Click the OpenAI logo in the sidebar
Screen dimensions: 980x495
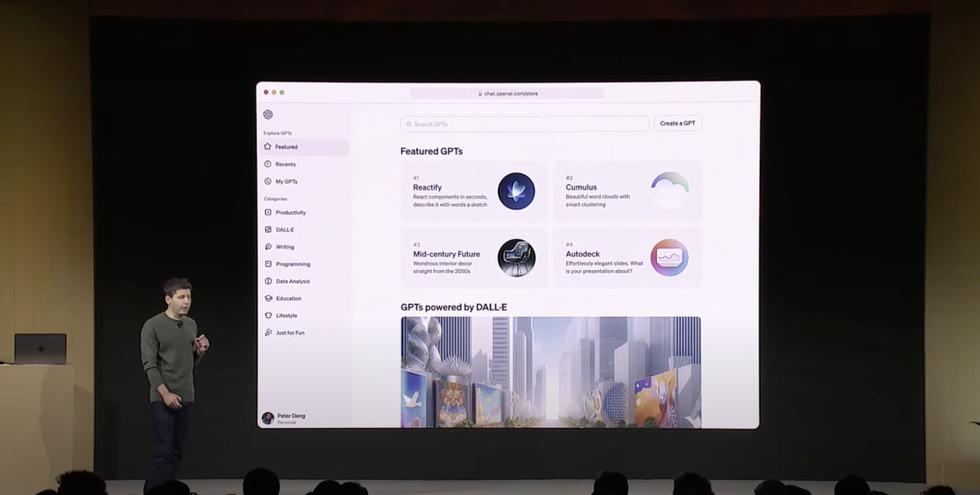click(x=268, y=114)
